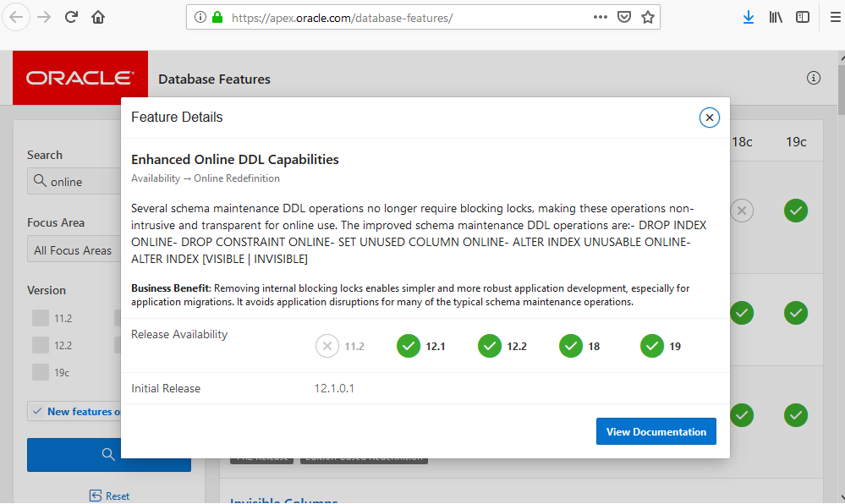Click the green padlock security icon
Screen dimensions: 845x504
click(x=217, y=17)
